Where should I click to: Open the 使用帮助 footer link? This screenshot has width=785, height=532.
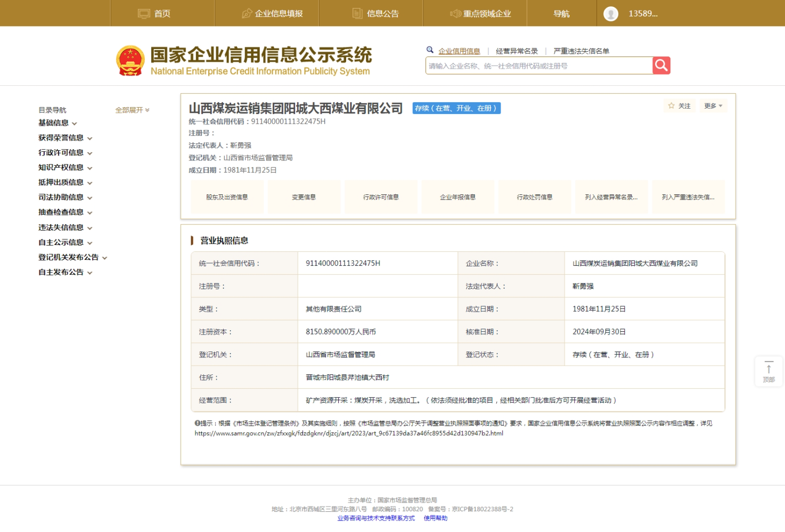436,518
